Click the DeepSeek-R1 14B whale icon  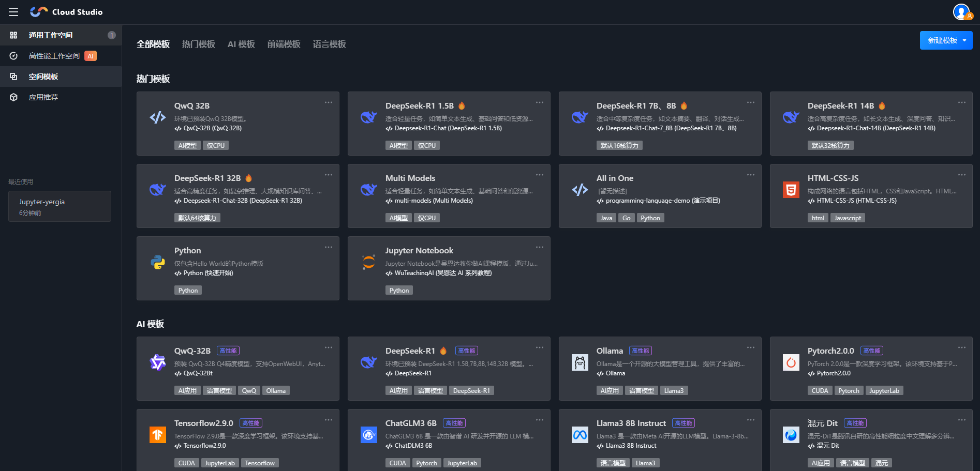[791, 117]
